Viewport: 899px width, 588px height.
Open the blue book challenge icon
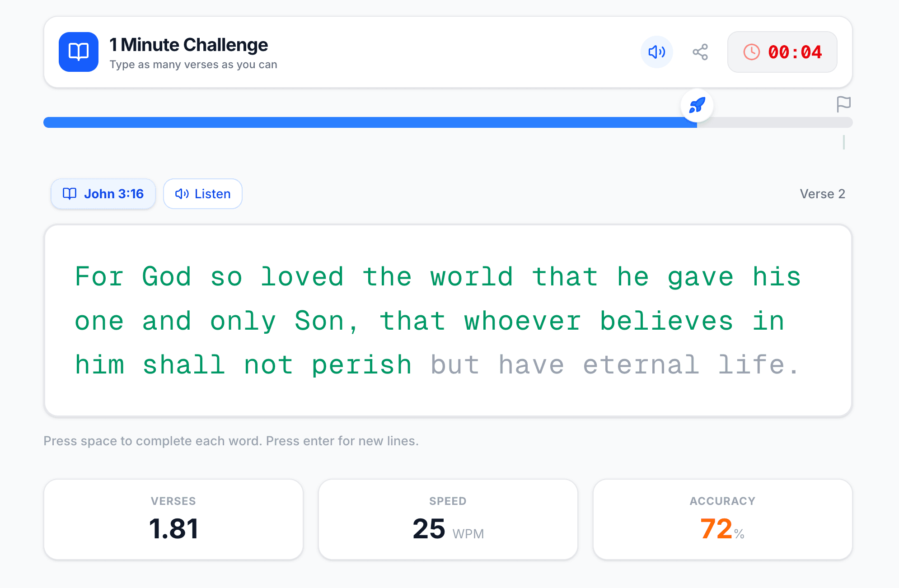click(78, 52)
